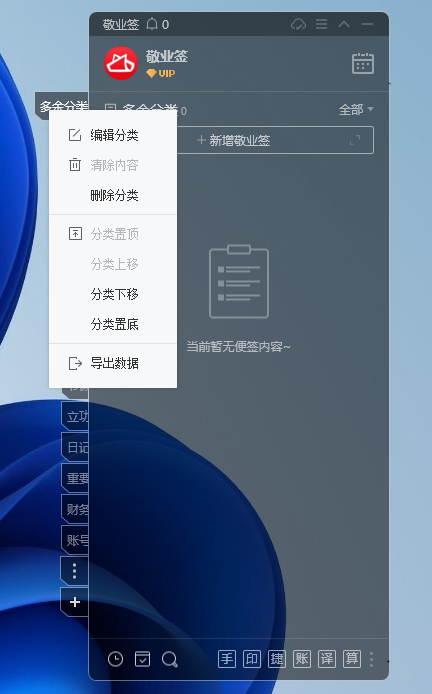Click the 当前暂无便签内容~ empty state text

coord(238,346)
